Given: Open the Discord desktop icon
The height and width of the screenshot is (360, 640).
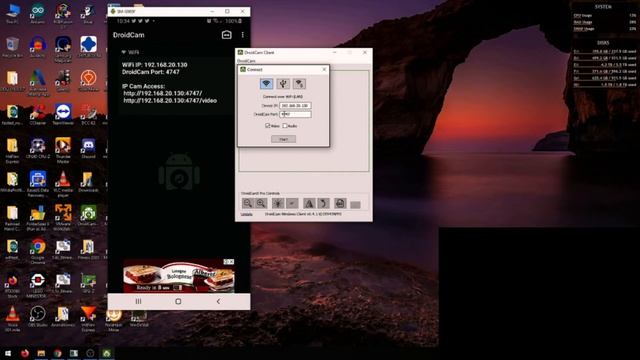Looking at the screenshot, I should [88, 148].
